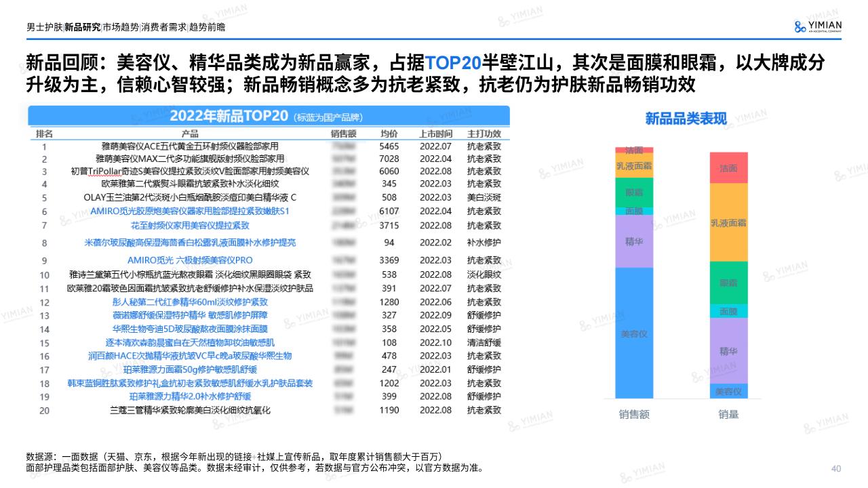868x488 pixels.
Task: Select product "珀莱雅源力面霜50g修护敏感肌舒缓"
Action: [191, 369]
